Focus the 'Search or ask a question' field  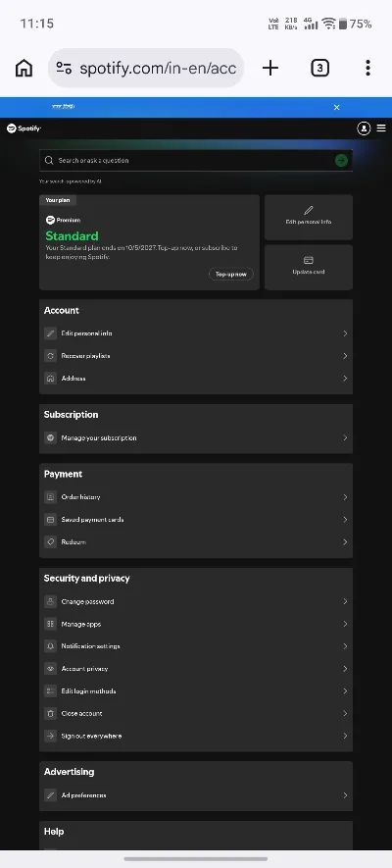click(x=196, y=161)
